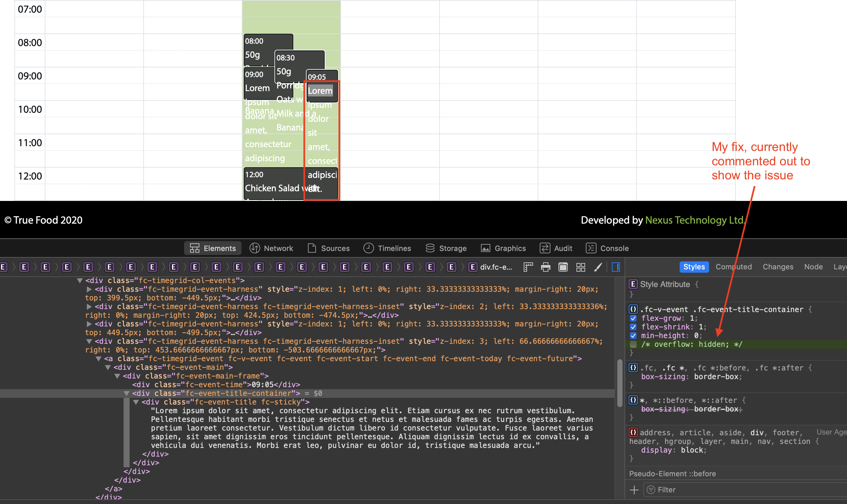Disable the flex-grow property checkbox
Image resolution: width=847 pixels, height=504 pixels.
pyautogui.click(x=633, y=318)
